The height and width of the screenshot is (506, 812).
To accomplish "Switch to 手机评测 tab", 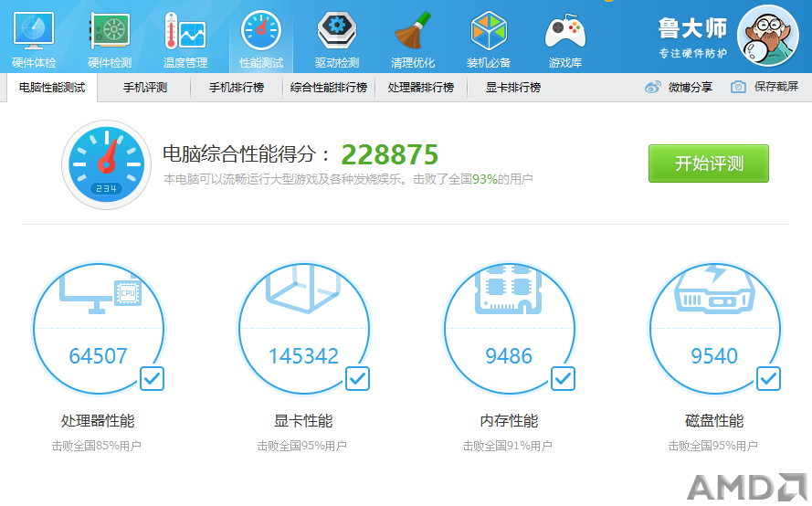I will click(x=145, y=88).
